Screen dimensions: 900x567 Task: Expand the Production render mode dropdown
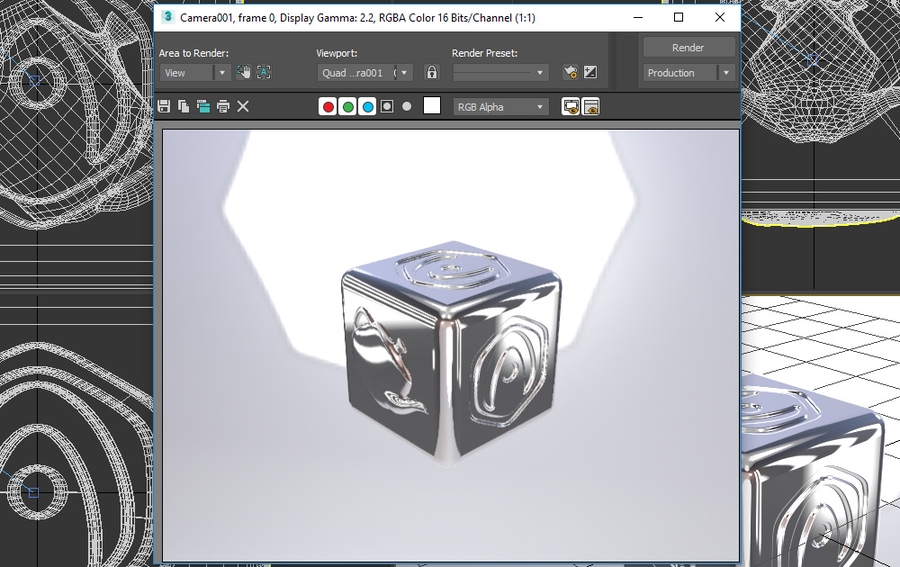pos(689,73)
